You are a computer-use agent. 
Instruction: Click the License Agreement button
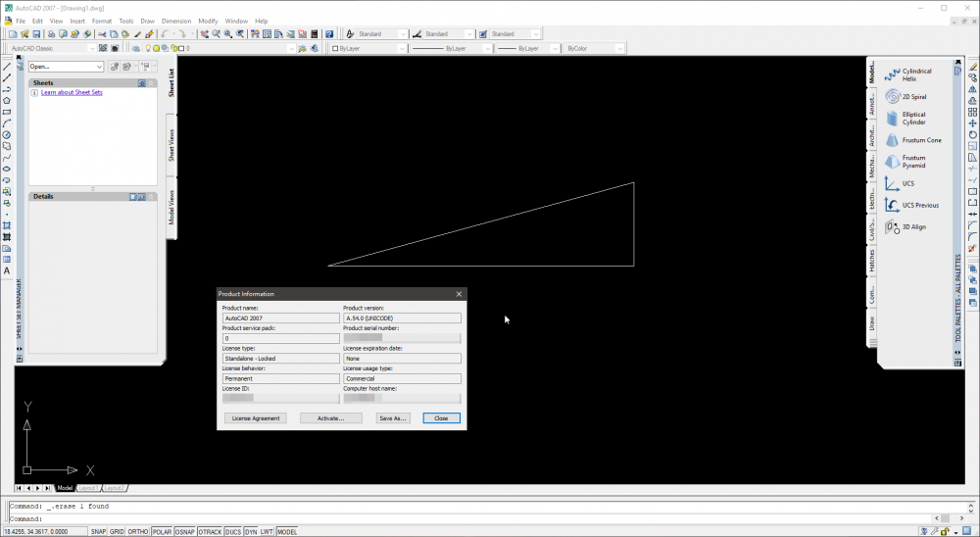[x=256, y=418]
